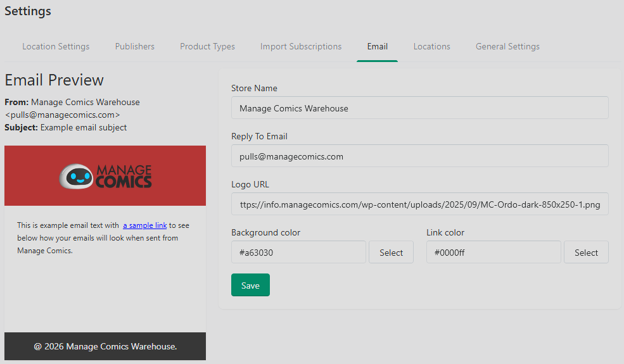Click the dark email preview footer
The height and width of the screenshot is (364, 624).
[x=105, y=346]
